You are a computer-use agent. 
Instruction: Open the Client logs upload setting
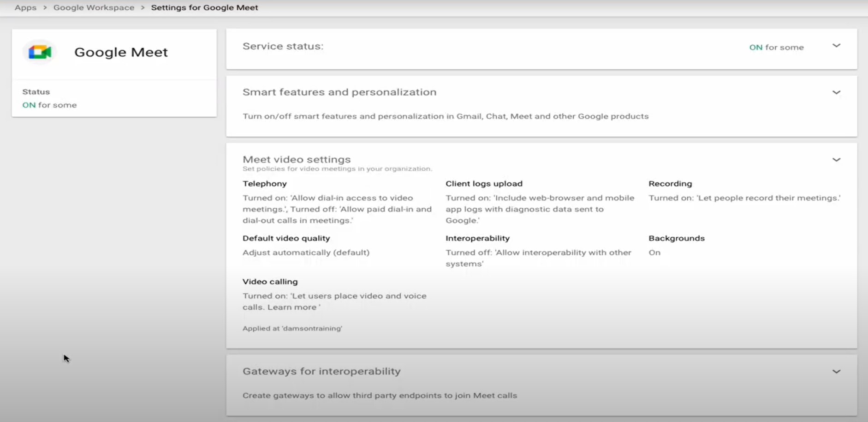484,183
